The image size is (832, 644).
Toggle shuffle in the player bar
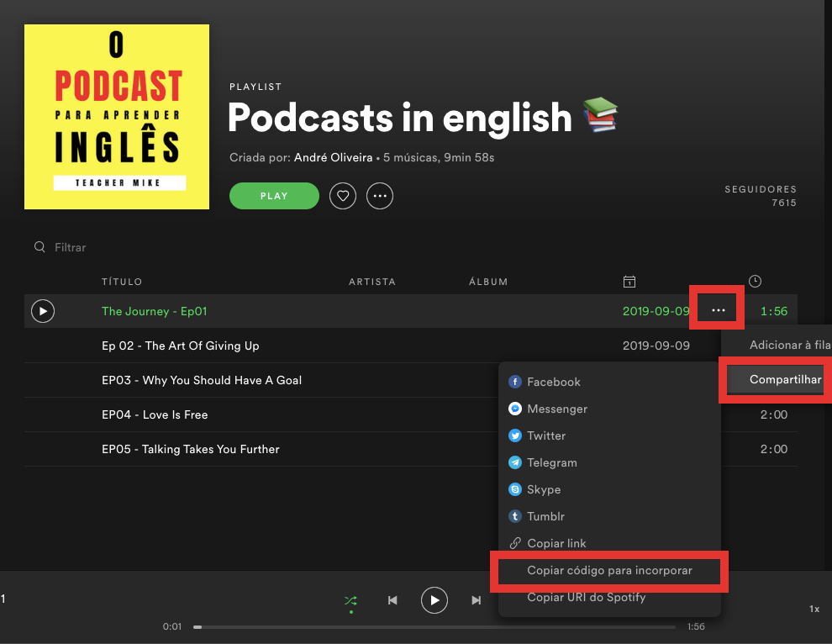pos(350,600)
